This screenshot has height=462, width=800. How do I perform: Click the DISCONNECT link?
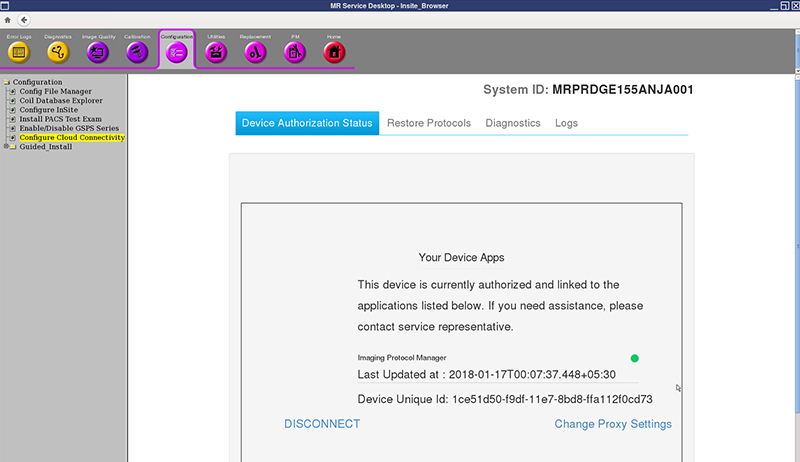pos(322,424)
